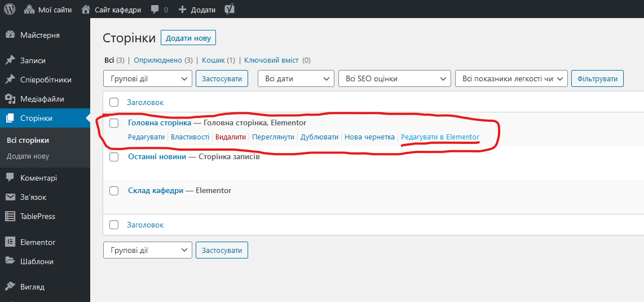Click the Фільтрувати button
This screenshot has width=644, height=302.
598,78
